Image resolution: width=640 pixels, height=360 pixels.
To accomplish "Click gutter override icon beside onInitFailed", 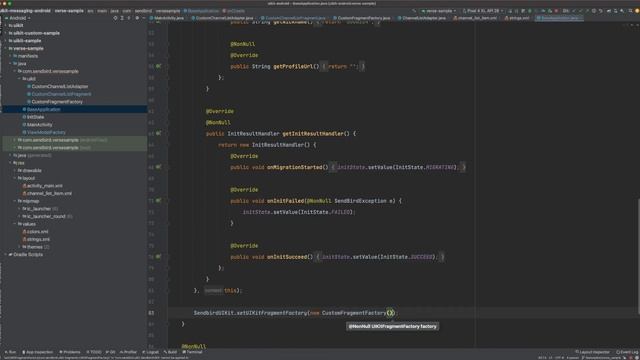I will [x=158, y=200].
